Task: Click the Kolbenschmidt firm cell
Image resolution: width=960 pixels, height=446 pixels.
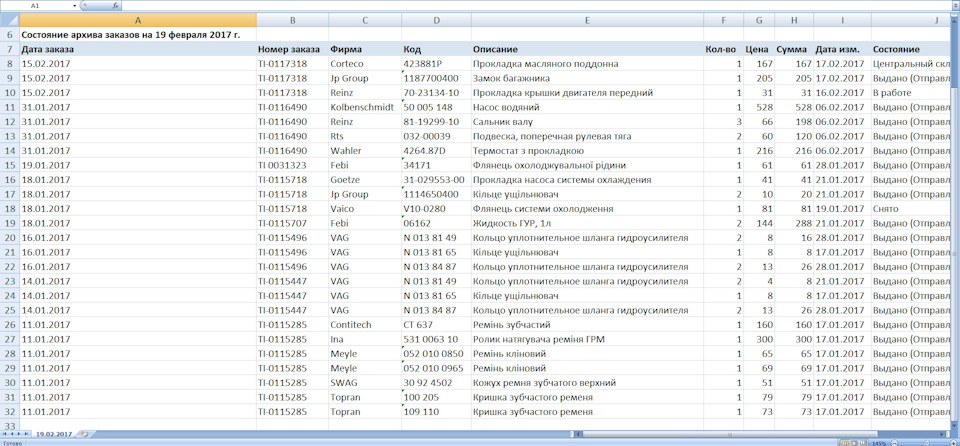Action: point(365,107)
